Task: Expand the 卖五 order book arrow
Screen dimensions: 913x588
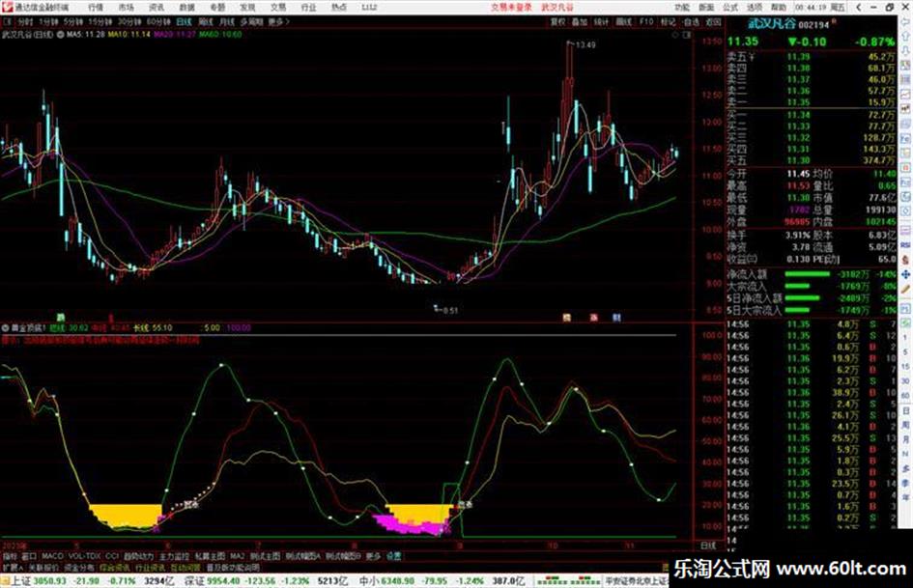Action: coord(752,57)
